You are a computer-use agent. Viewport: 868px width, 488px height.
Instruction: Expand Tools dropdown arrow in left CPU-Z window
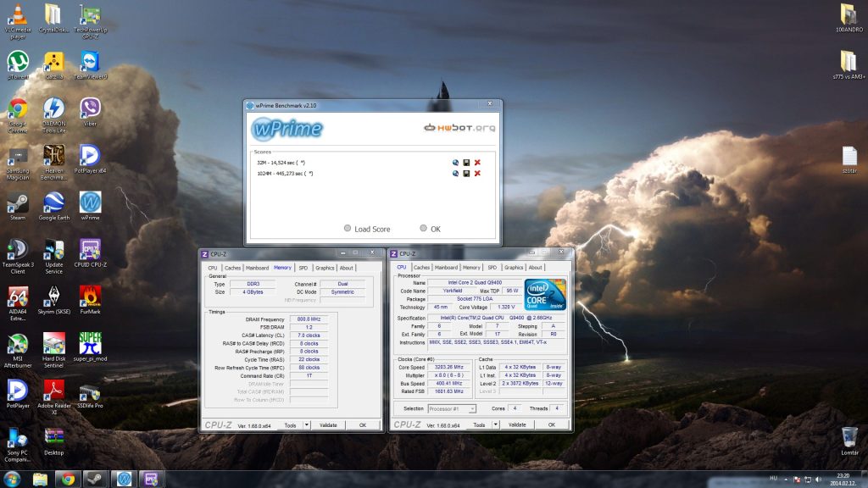click(x=306, y=425)
